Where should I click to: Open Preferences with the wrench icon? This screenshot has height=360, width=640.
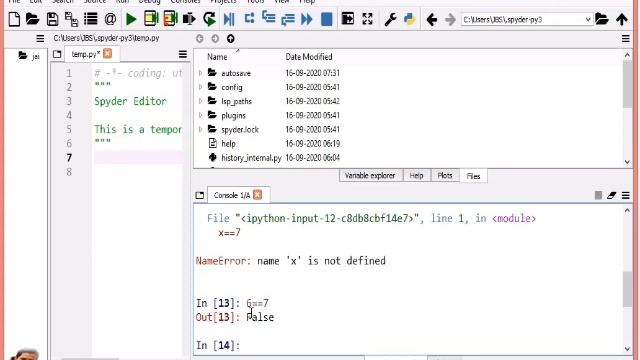[390, 19]
